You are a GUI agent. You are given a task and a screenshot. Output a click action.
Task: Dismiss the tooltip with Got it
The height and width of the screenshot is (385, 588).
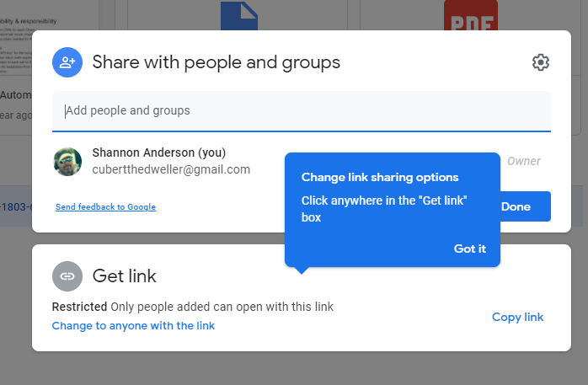pyautogui.click(x=469, y=249)
